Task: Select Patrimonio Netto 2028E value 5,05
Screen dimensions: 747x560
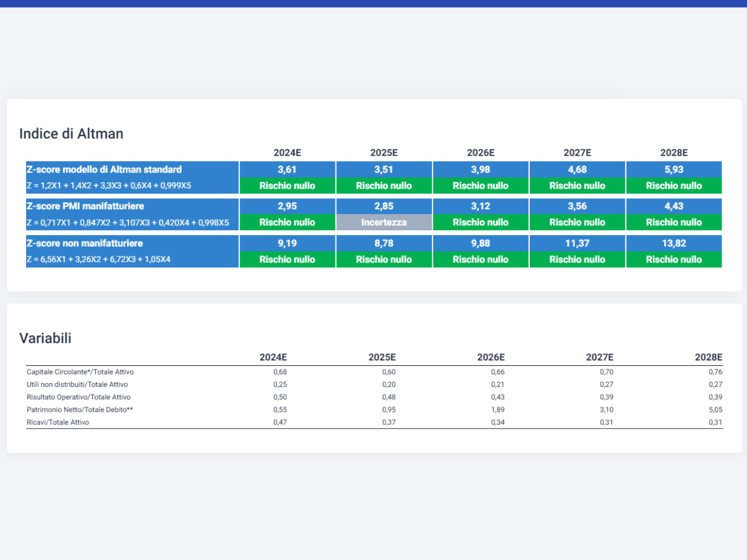Action: pyautogui.click(x=716, y=409)
